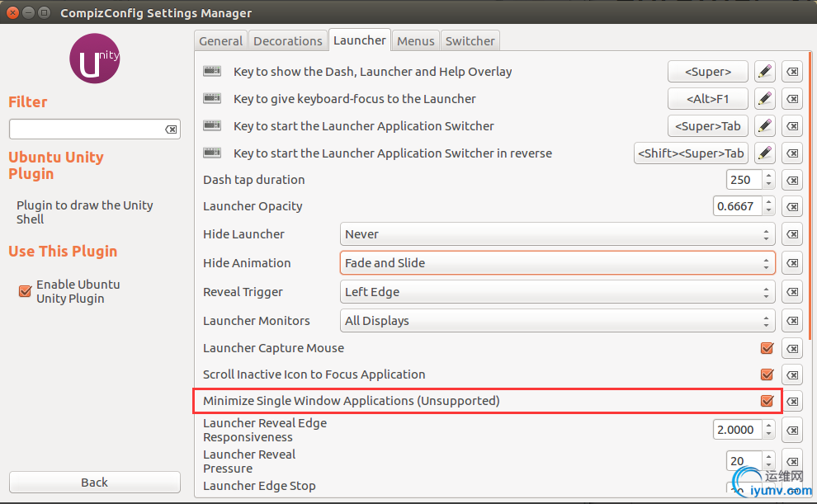Focus the Filter input field

coord(95,130)
